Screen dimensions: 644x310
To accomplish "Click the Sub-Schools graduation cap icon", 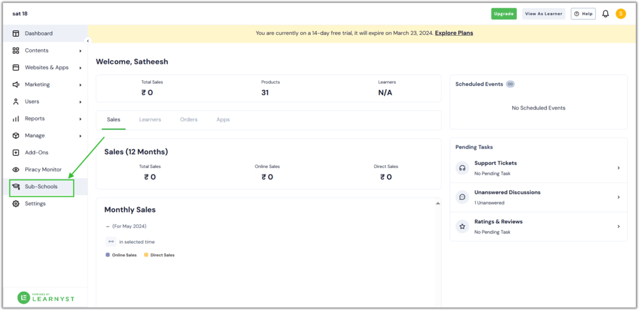I will (x=16, y=186).
